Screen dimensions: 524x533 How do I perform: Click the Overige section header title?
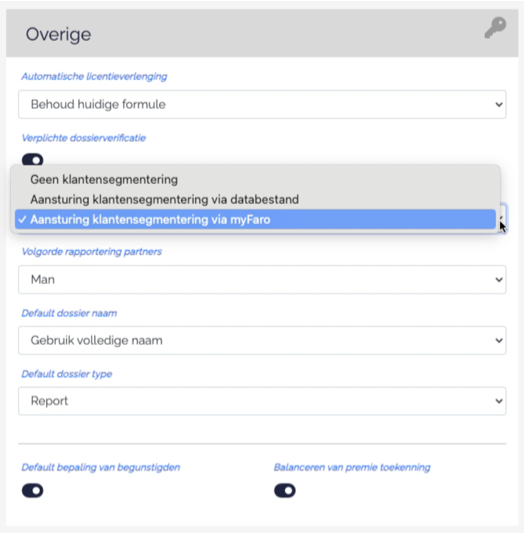58,34
